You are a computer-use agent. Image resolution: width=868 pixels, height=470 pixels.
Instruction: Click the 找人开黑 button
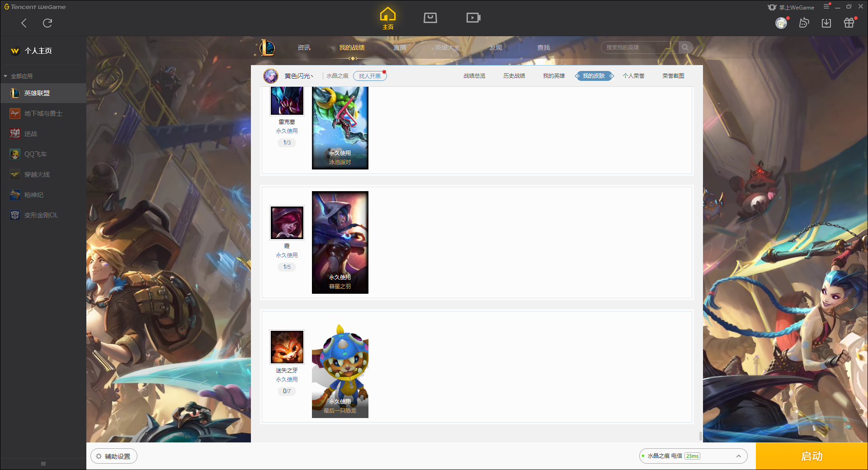[x=370, y=76]
